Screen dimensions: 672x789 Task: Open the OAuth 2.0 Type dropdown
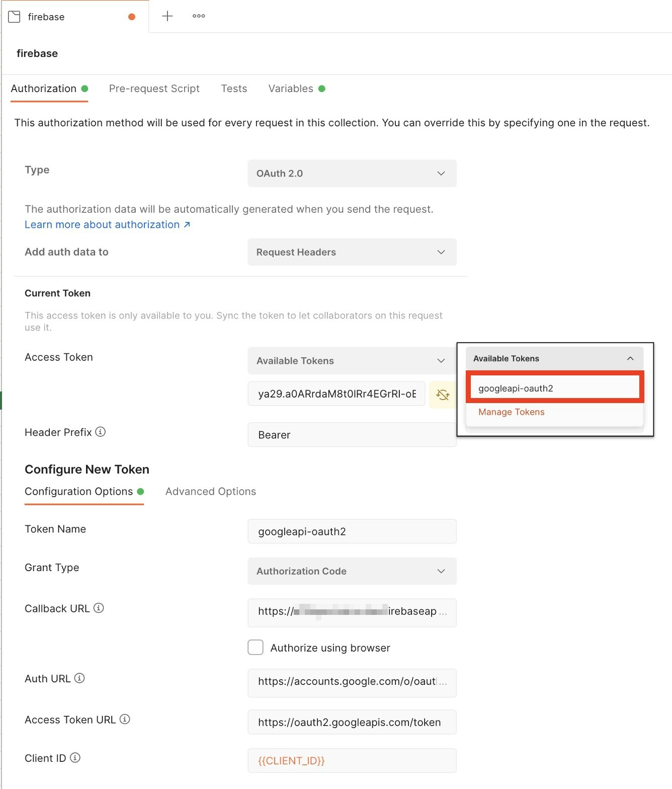[352, 174]
